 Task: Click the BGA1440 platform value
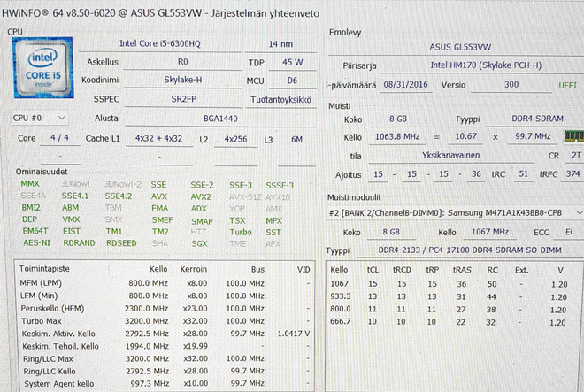coord(220,119)
